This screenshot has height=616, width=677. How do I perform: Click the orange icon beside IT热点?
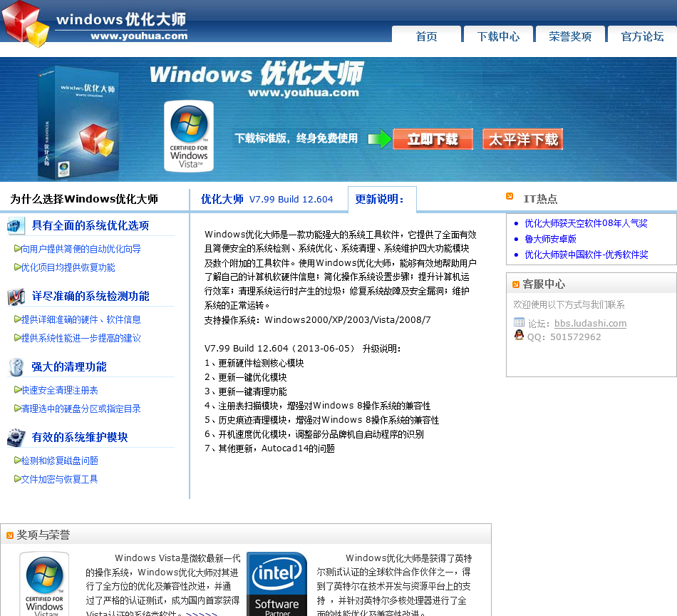[x=510, y=197]
